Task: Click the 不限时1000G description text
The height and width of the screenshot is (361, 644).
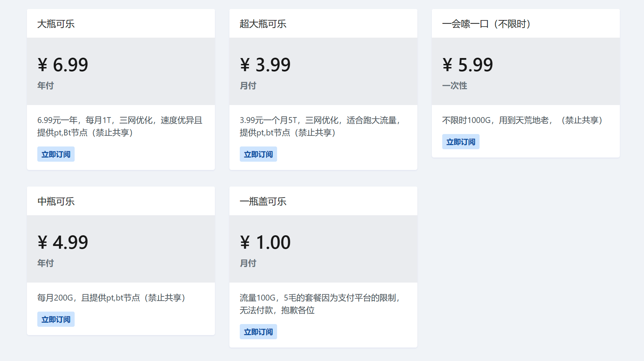Action: pos(522,120)
